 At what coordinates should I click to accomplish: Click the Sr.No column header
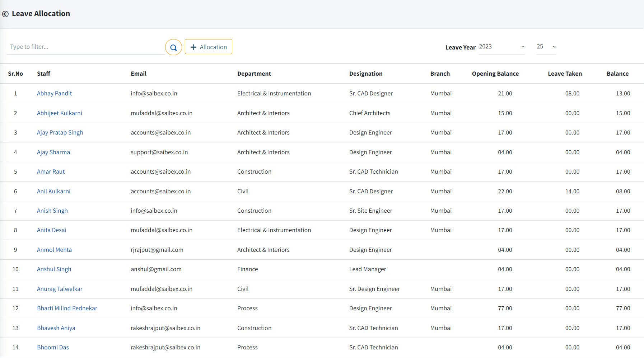pos(15,74)
